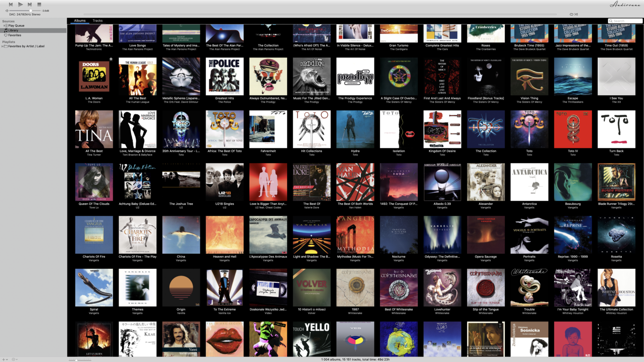This screenshot has width=644, height=362.
Task: Click the "Themes" album title
Action: click(x=137, y=310)
